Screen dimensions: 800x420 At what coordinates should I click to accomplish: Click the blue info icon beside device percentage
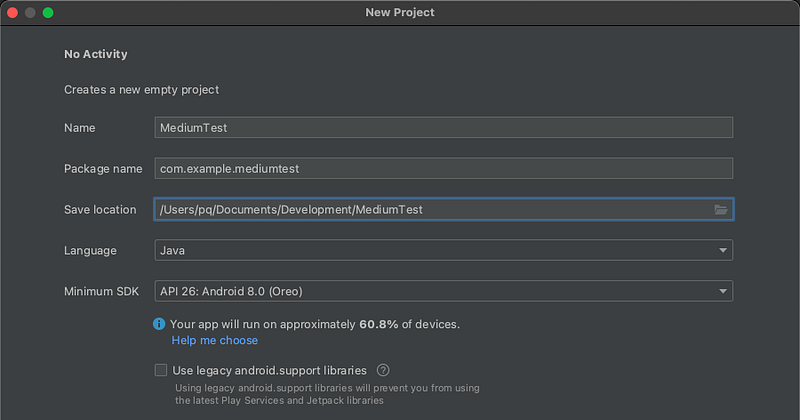pyautogui.click(x=159, y=324)
